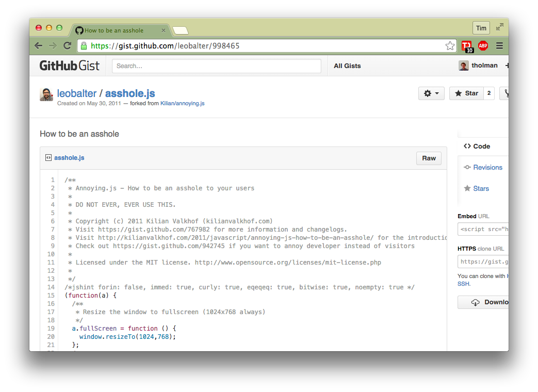Open the red extension icon with badge 10
Screen dimensions: 538x392
pyautogui.click(x=467, y=46)
